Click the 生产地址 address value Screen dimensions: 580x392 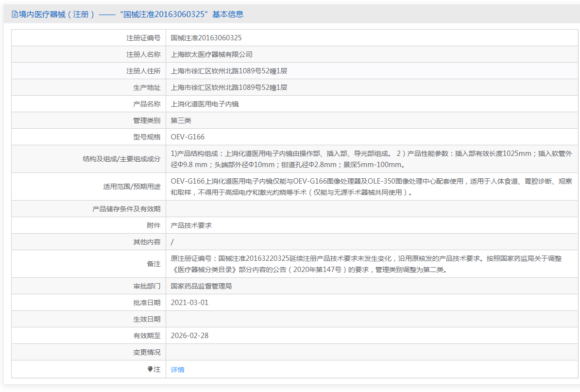click(x=229, y=87)
